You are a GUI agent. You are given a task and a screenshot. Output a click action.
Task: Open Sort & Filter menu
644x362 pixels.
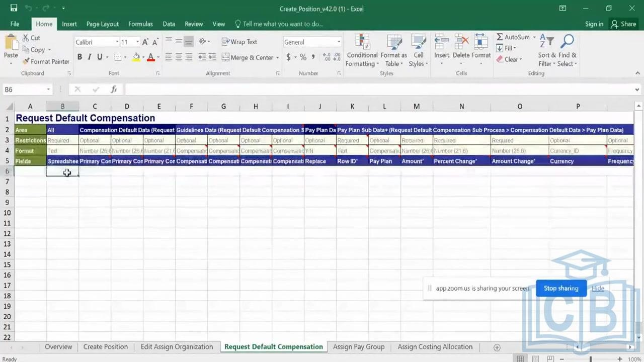(547, 51)
